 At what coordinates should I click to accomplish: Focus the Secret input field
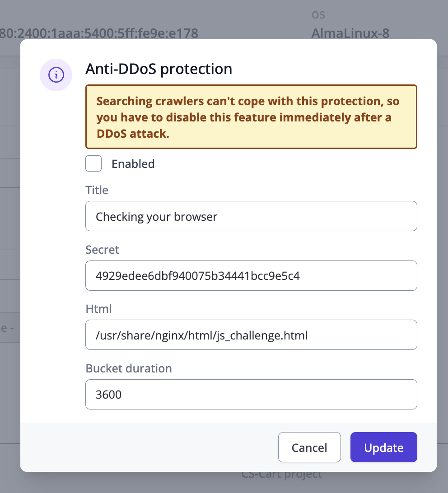[x=251, y=275]
